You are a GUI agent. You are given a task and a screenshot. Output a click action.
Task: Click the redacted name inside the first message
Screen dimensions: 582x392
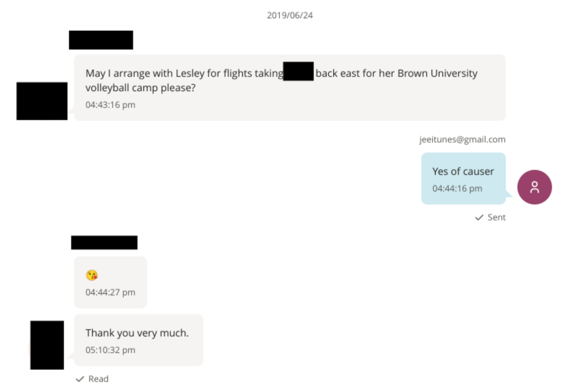[298, 71]
